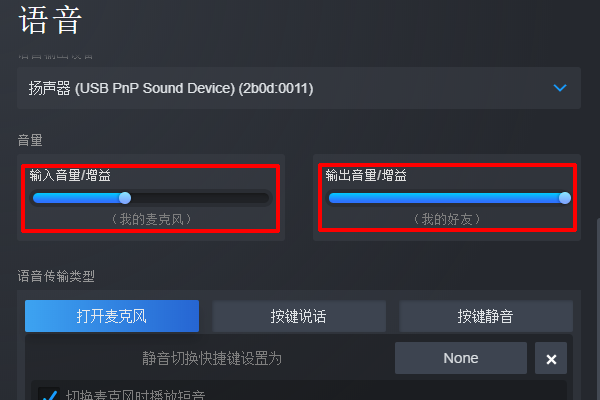Click the input volume slider handle
600x400 pixels.
125,198
